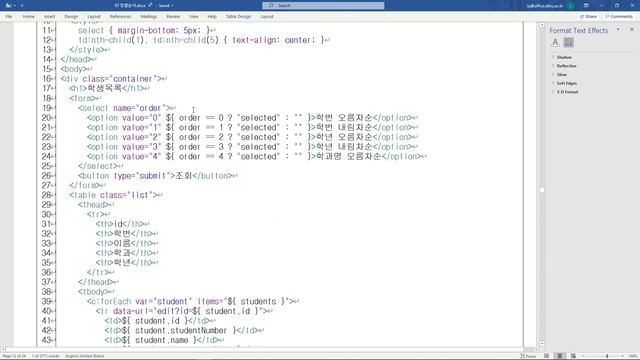Screen dimensions: 640x360
Task: Click the 'id' header on line 31
Action: coord(118,224)
